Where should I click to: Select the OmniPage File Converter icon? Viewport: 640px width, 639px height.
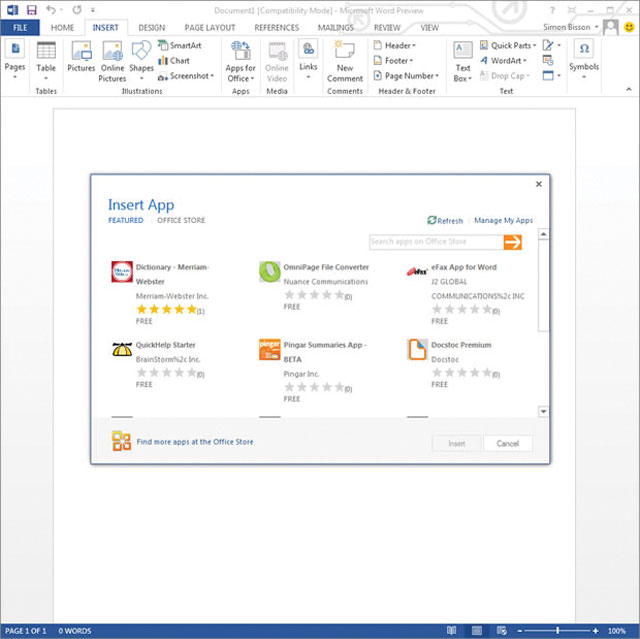pos(269,271)
